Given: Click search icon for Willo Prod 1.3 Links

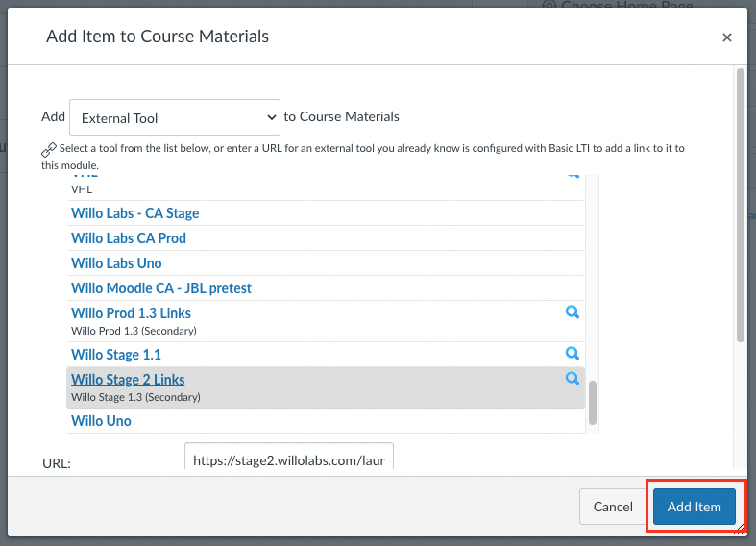Looking at the screenshot, I should 573,312.
